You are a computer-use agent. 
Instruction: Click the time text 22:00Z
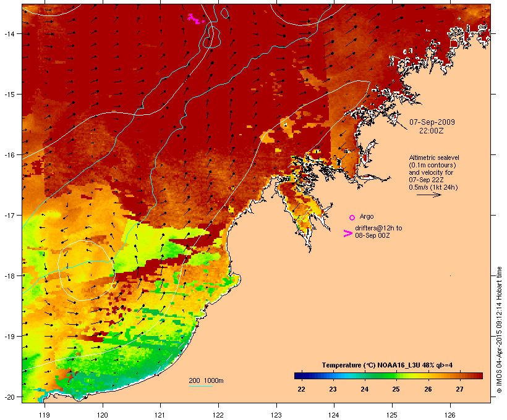coord(432,131)
